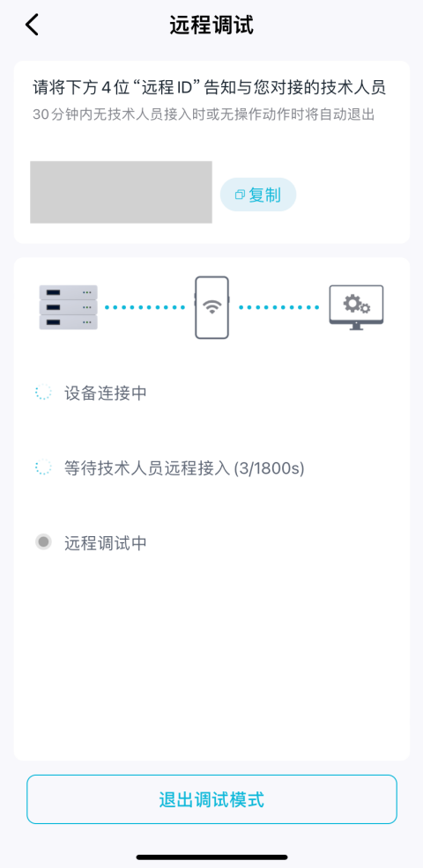Click the copy icon beside 复制
This screenshot has height=868, width=423.
pos(240,195)
